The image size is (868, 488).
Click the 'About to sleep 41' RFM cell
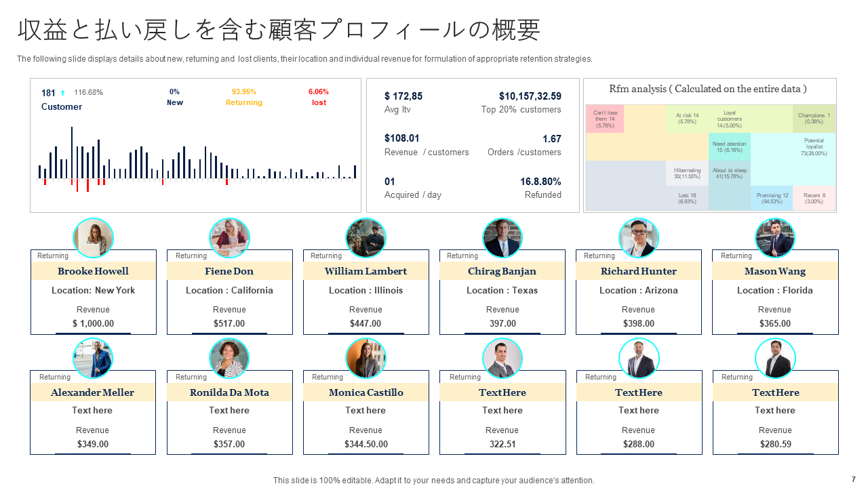tap(730, 174)
